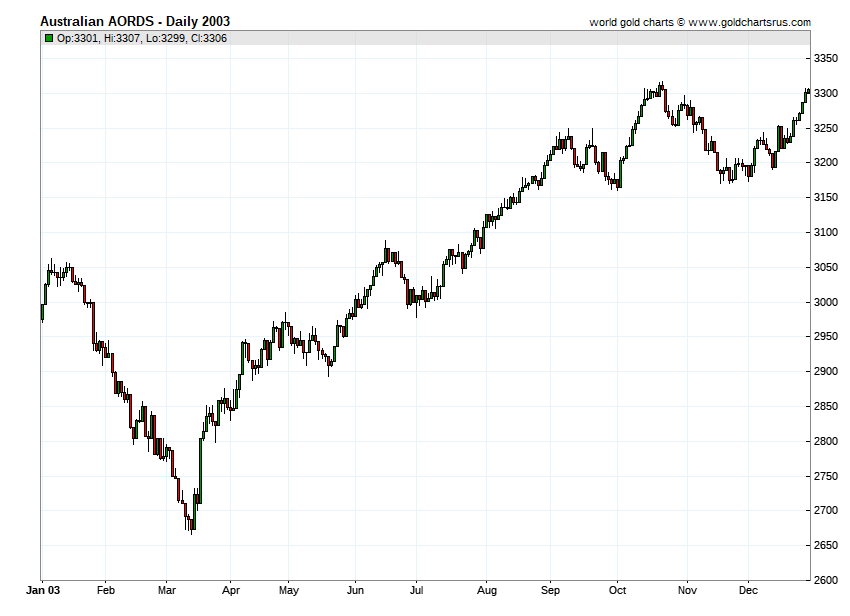
Task: Click the 3350 y-axis label
Action: click(826, 59)
